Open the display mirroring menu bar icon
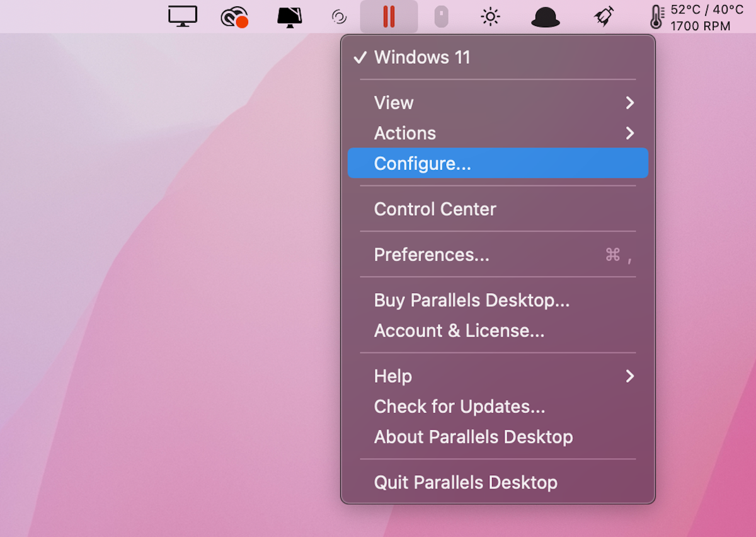Screen dimensions: 756x537 click(x=182, y=15)
